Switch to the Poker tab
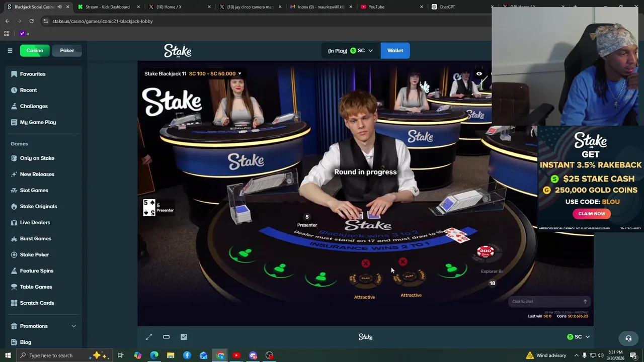The image size is (644, 362). [67, 50]
